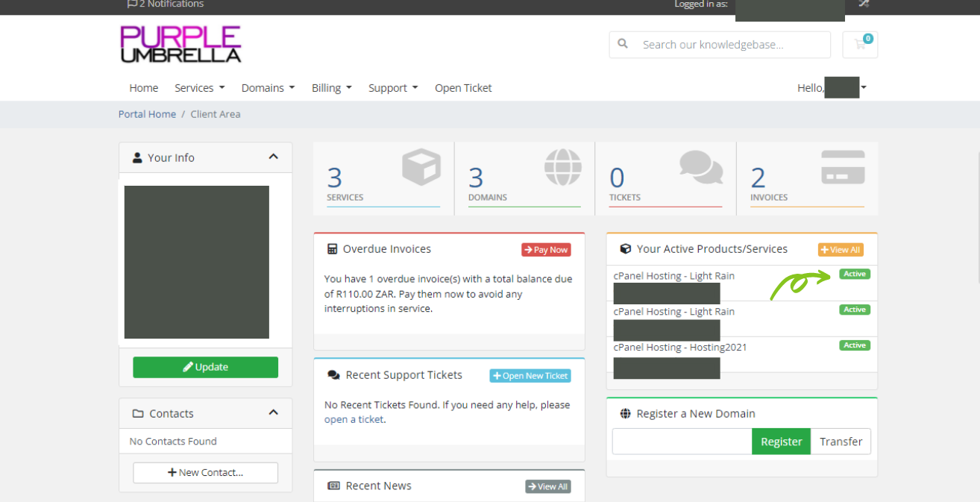Expand the Billing dropdown menu

click(331, 88)
